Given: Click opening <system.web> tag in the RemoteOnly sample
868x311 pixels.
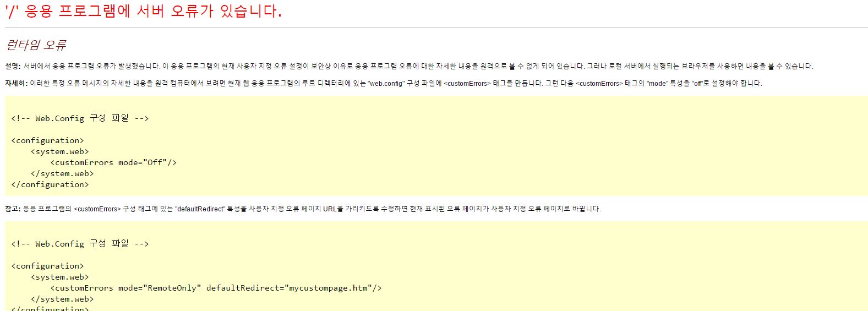Looking at the screenshot, I should (59, 277).
